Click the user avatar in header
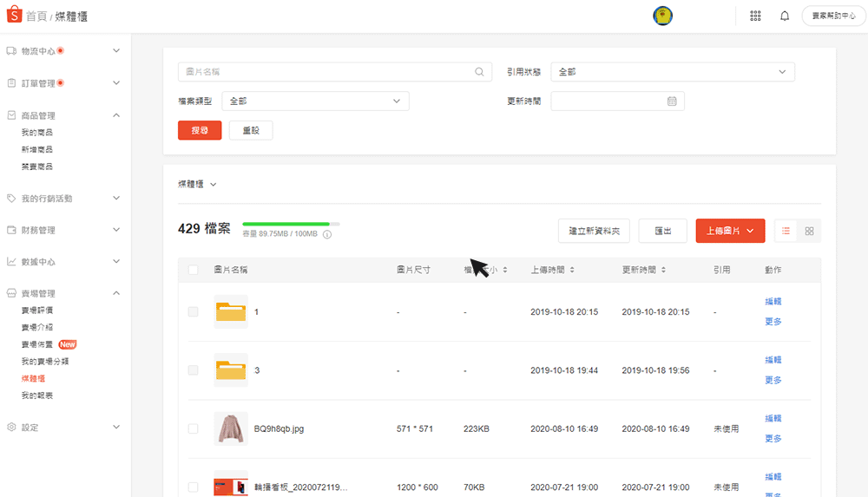The width and height of the screenshot is (868, 497). [x=662, y=16]
